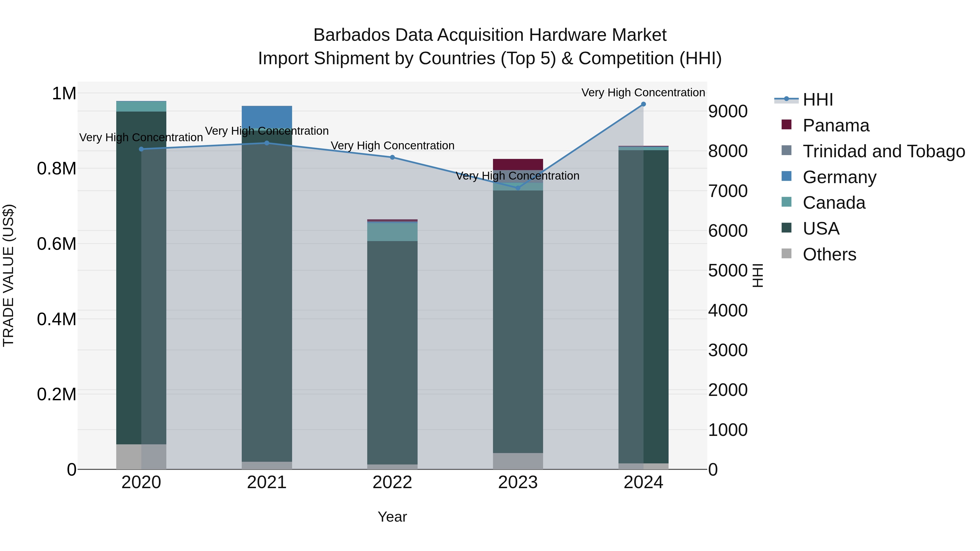The image size is (980, 551).
Task: Click the Others segment of the 2023 bar
Action: [x=518, y=461]
